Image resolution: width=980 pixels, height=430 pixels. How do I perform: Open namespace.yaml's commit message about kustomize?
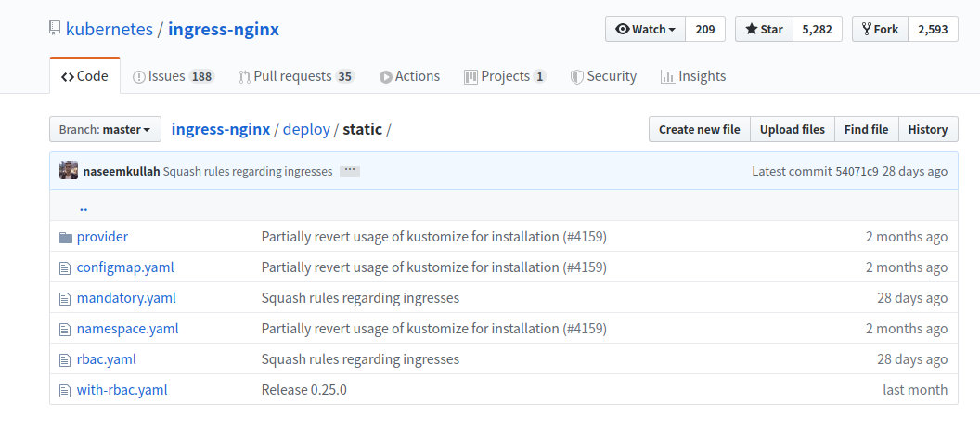coord(433,329)
